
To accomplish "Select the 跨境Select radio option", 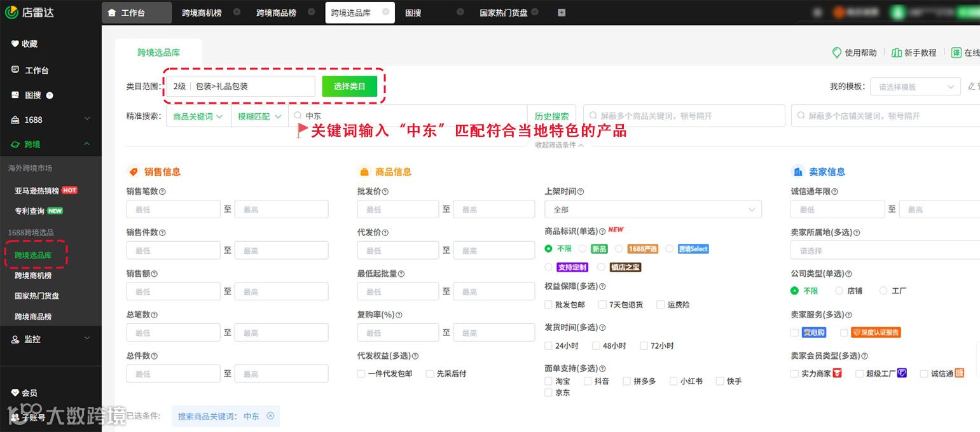I will (669, 249).
